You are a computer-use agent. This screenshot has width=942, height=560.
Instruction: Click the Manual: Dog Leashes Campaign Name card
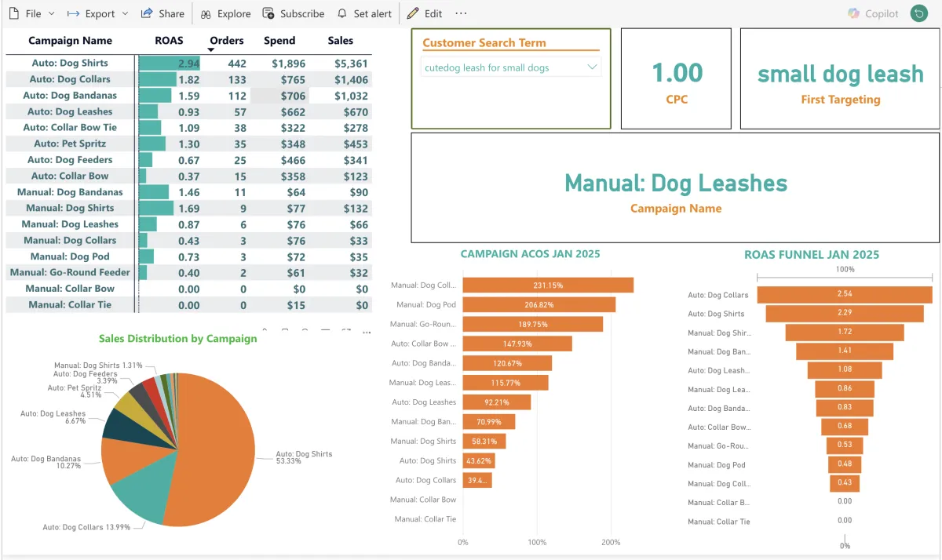tap(675, 188)
